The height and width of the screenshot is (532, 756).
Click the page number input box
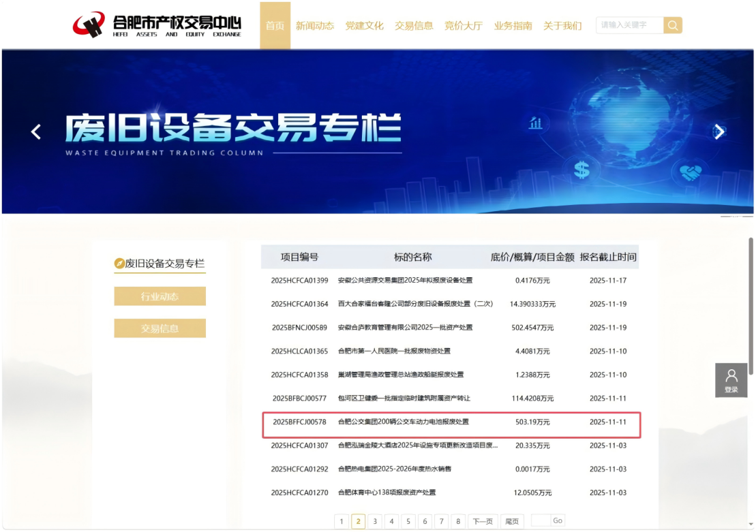541,521
